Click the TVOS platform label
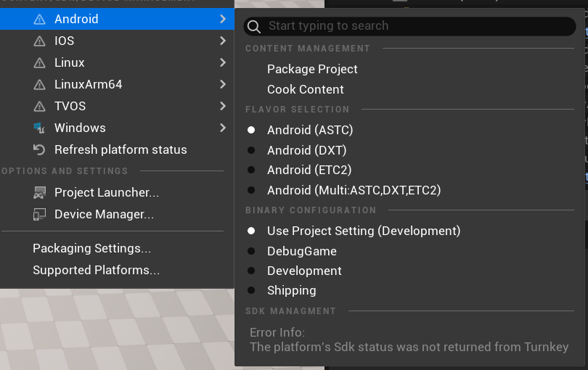Image resolution: width=588 pixels, height=370 pixels. [70, 106]
